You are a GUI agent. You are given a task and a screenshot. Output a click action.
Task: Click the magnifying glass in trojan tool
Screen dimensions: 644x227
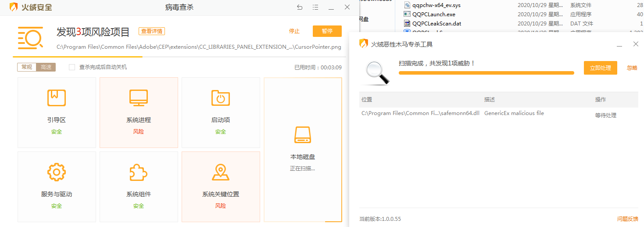pos(378,72)
